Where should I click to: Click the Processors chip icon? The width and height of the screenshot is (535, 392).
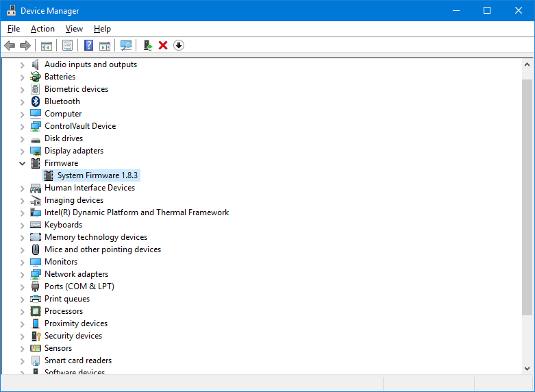pyautogui.click(x=36, y=311)
